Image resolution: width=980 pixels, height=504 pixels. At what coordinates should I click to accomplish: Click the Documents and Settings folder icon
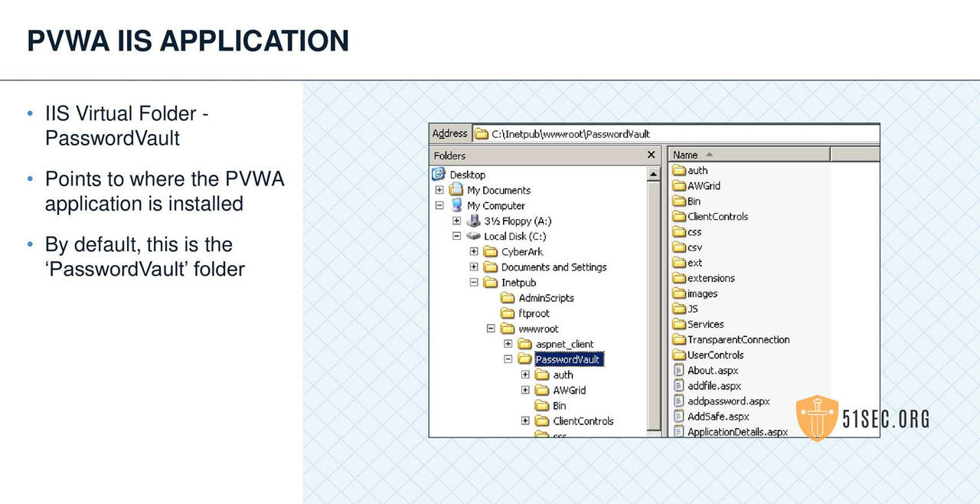click(491, 267)
